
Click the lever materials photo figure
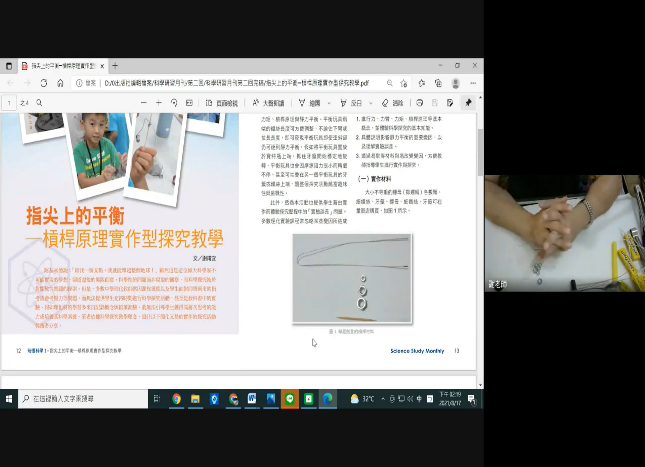(352, 279)
